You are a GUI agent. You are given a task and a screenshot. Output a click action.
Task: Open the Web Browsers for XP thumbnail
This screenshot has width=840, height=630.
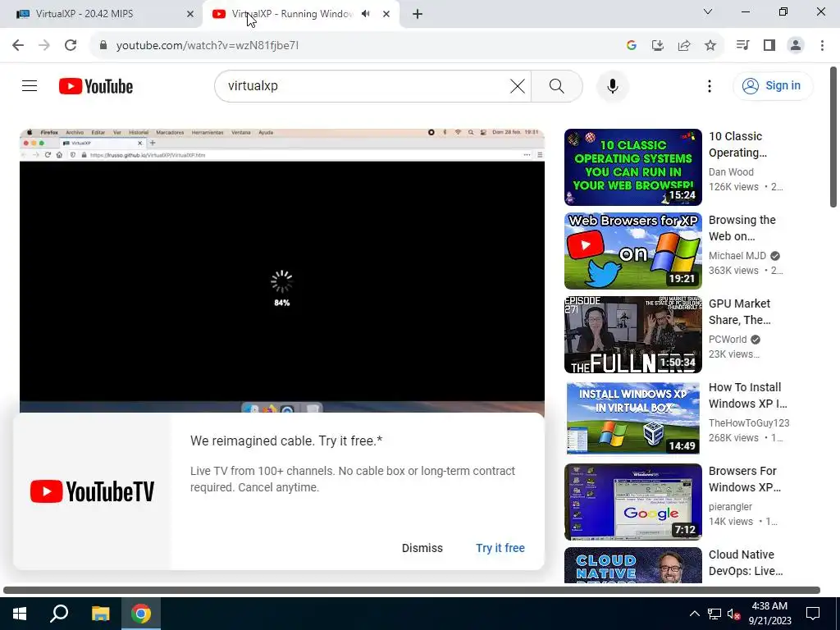coord(632,251)
